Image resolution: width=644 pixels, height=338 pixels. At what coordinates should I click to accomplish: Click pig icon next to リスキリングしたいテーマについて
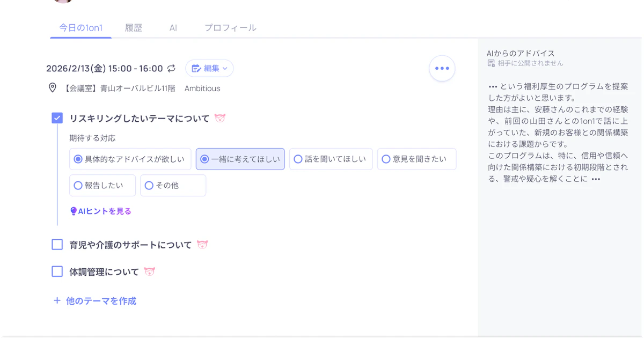click(219, 118)
